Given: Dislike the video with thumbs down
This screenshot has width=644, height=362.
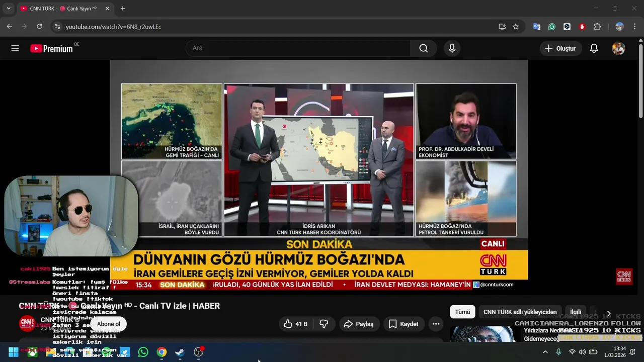Looking at the screenshot, I should 324,324.
